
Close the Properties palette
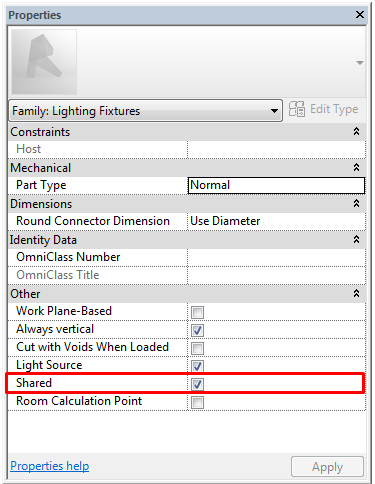[x=360, y=15]
